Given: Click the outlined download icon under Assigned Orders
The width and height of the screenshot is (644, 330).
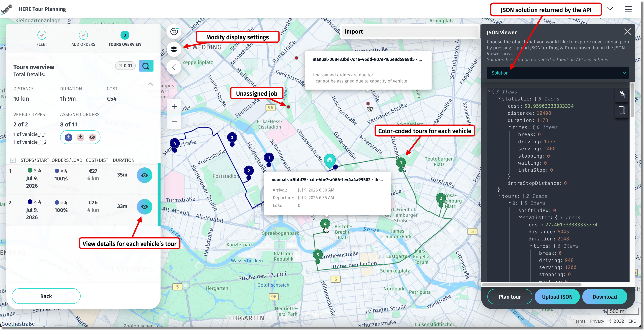Looking at the screenshot, I should (80, 137).
